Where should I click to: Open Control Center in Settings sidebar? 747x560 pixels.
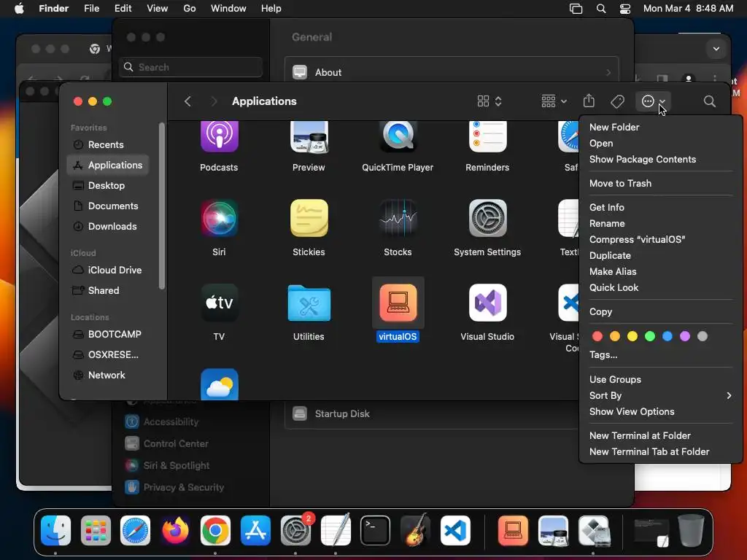167,444
